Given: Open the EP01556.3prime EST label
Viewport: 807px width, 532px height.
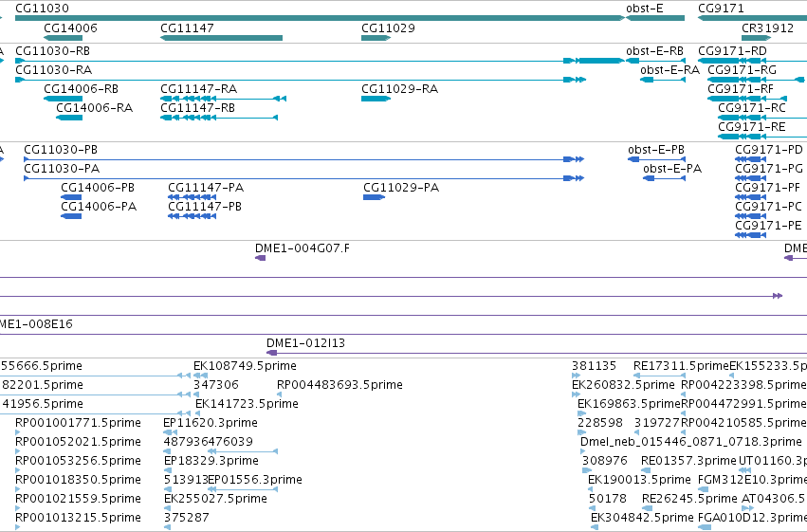Looking at the screenshot, I should 255,480.
